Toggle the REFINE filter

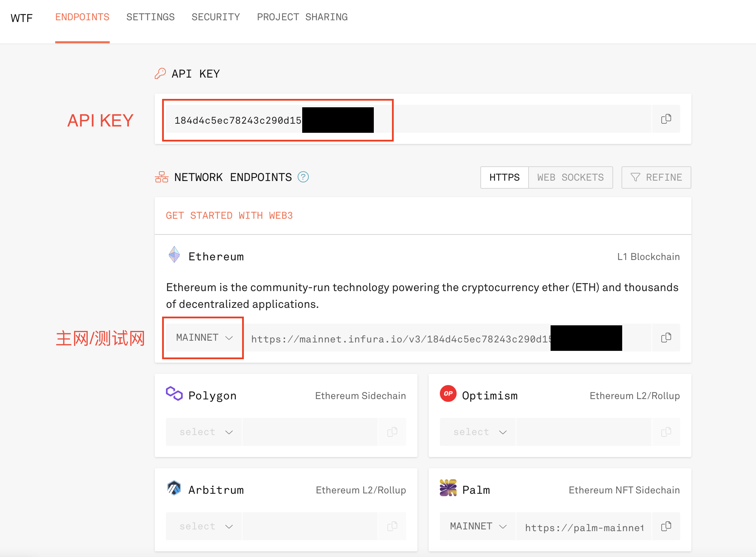[x=656, y=177]
